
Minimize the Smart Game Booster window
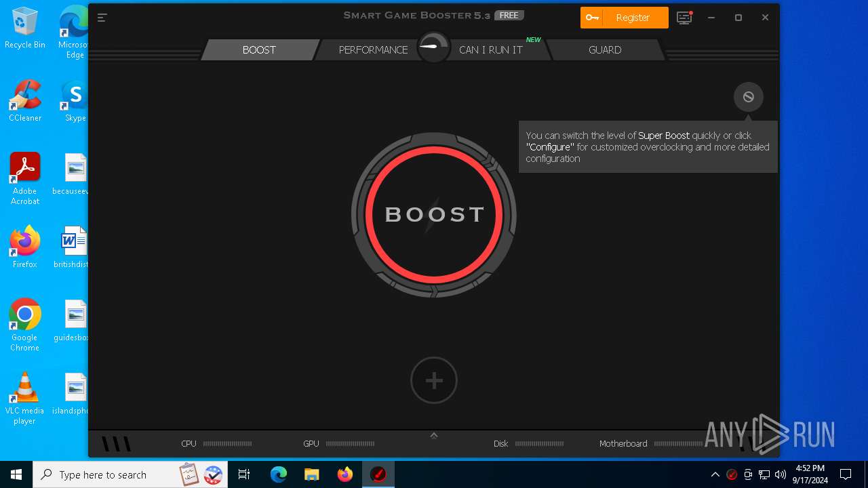711,18
